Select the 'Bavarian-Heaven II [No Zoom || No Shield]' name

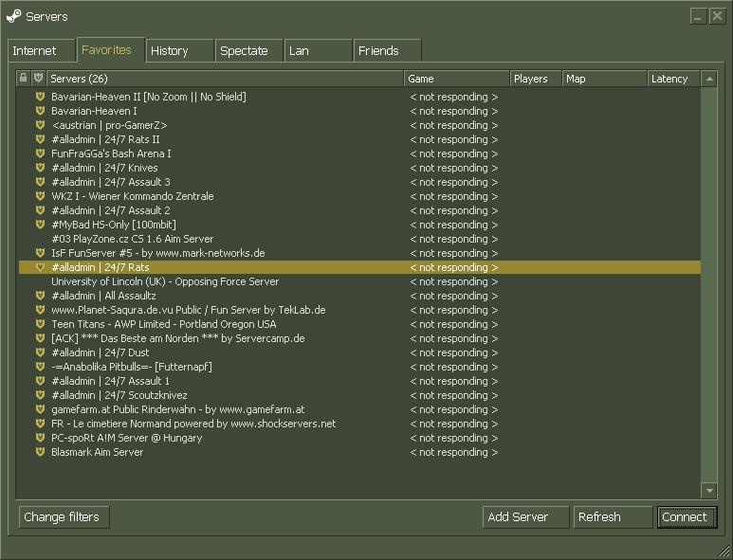point(149,97)
